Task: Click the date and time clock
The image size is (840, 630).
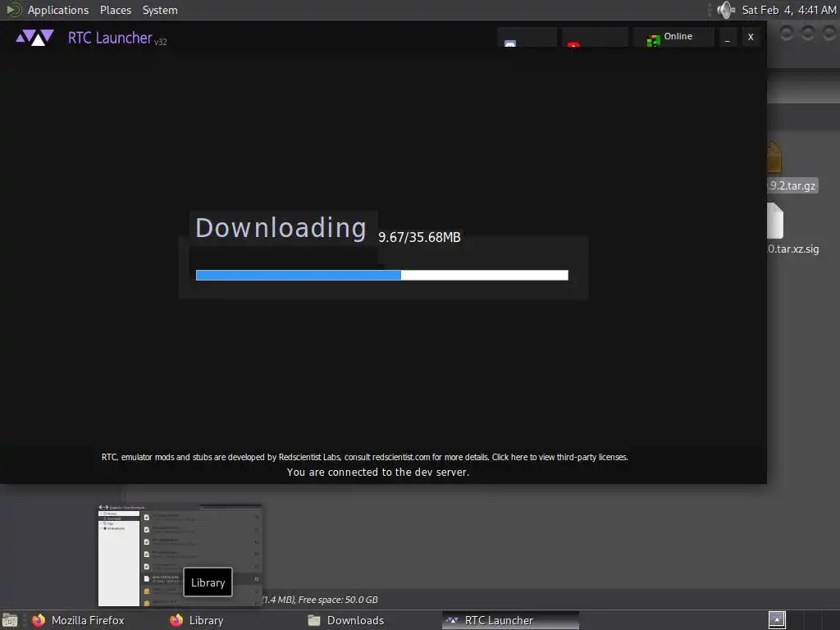Action: click(x=788, y=10)
